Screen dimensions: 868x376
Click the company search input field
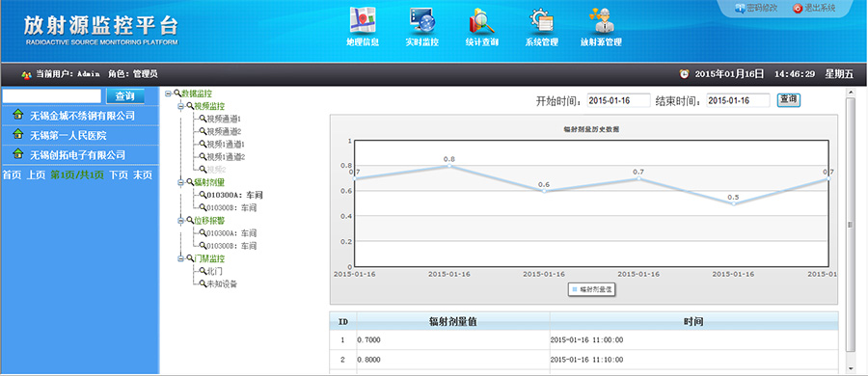click(x=51, y=95)
